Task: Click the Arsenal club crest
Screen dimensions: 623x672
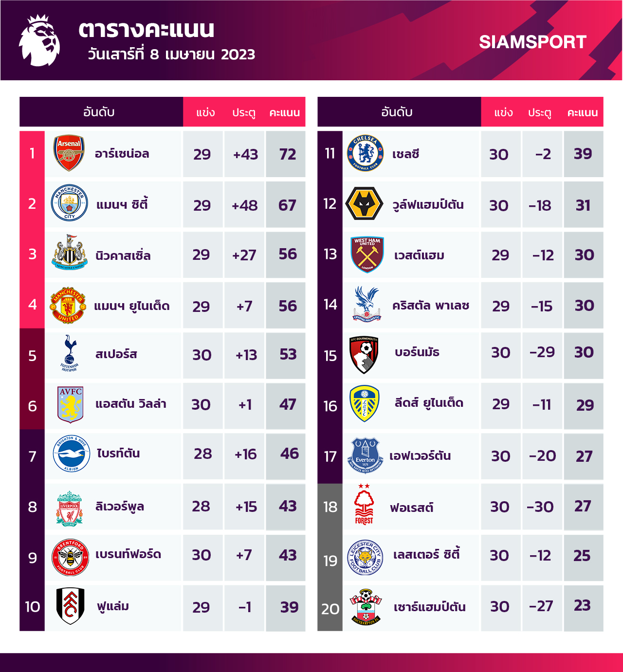Action: click(69, 153)
